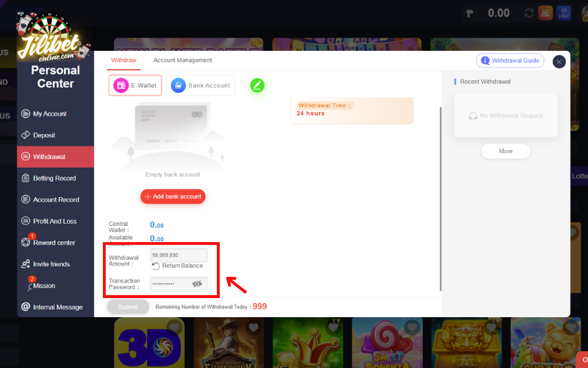Screen dimensions: 588x368
Task: Click the Reward center badge icon
Action: 26,242
